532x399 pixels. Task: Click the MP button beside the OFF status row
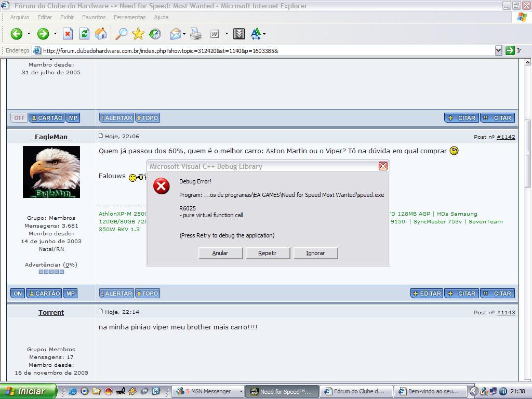pyautogui.click(x=73, y=118)
